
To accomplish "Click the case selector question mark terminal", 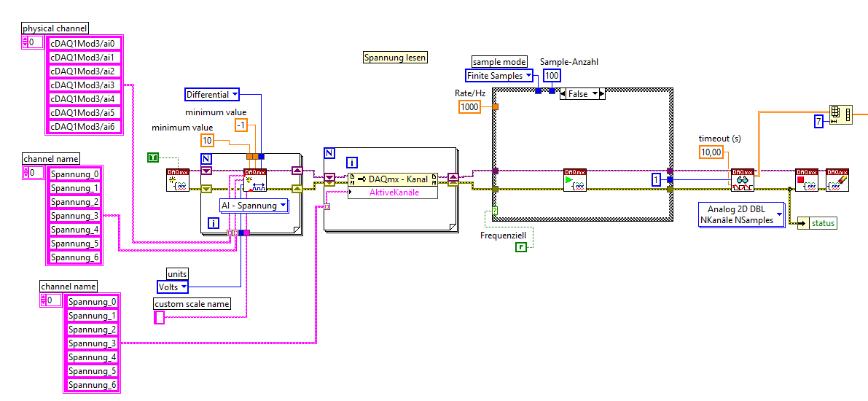I will click(495, 211).
